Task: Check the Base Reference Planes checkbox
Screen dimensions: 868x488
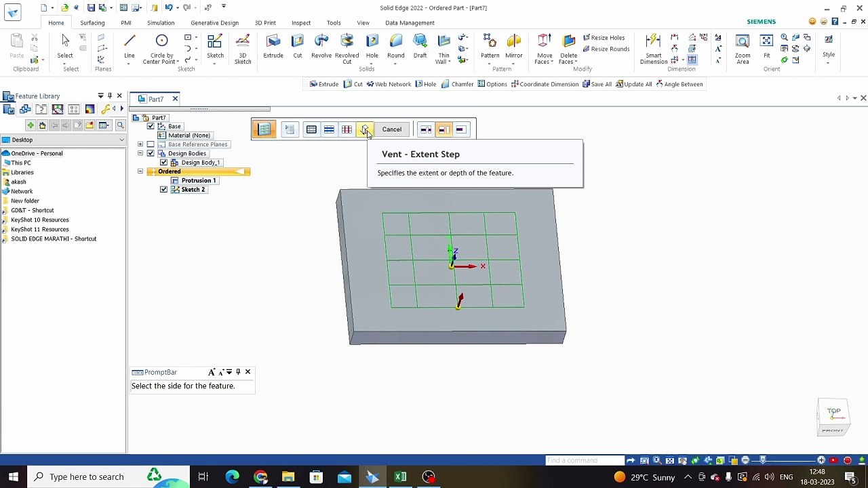Action: pos(151,144)
